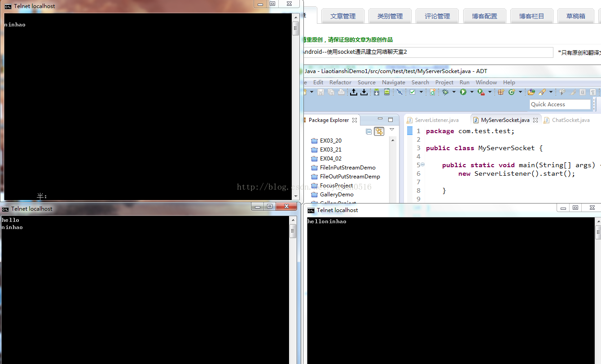Image resolution: width=601 pixels, height=364 pixels.
Task: Toggle Skip All Breakpoints icon
Action: pyautogui.click(x=399, y=92)
